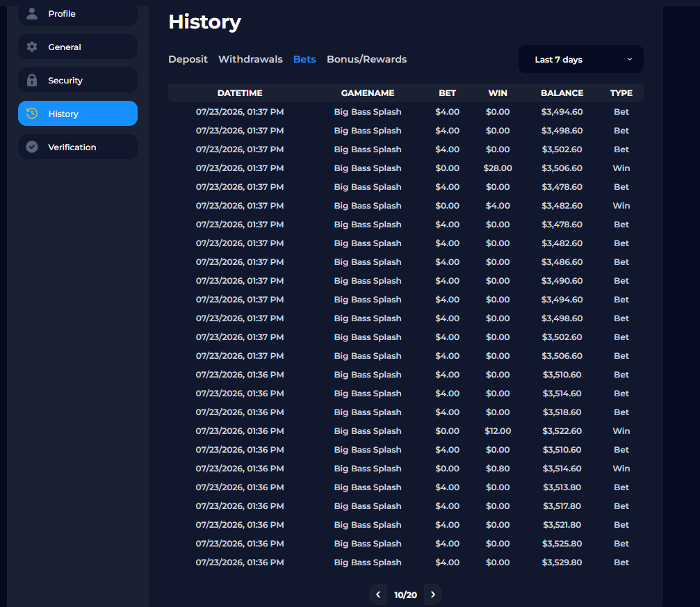Image resolution: width=700 pixels, height=607 pixels.
Task: Click the $28.00 win amount
Action: coord(498,168)
